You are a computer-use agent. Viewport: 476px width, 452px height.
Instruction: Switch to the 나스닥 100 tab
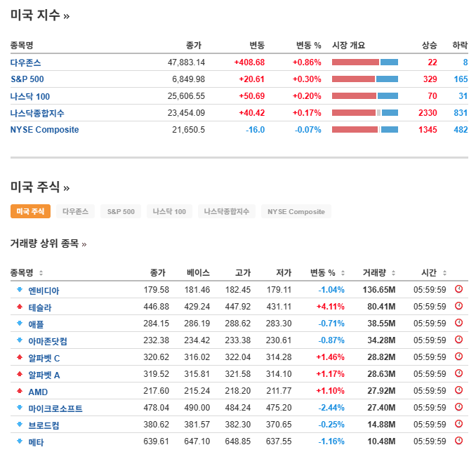click(x=169, y=211)
